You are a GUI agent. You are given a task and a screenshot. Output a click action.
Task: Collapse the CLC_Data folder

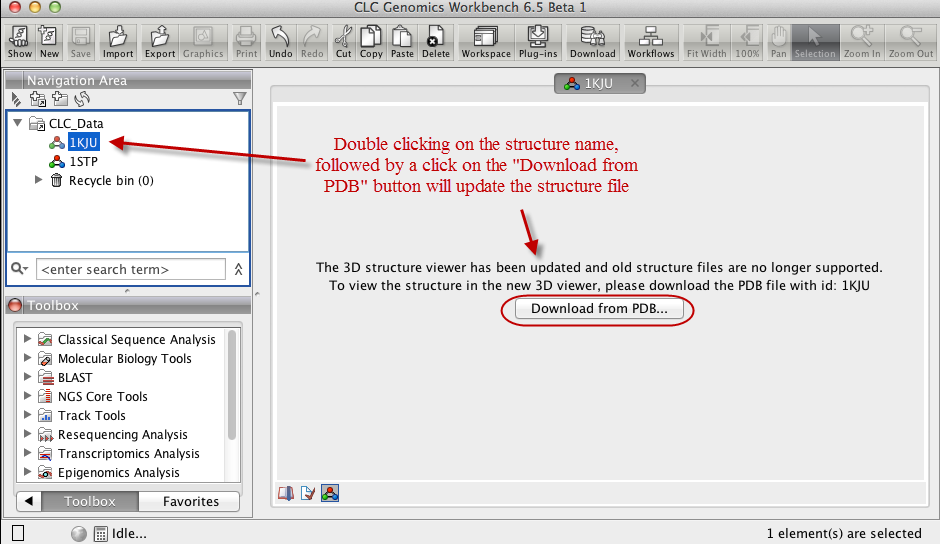(18, 124)
